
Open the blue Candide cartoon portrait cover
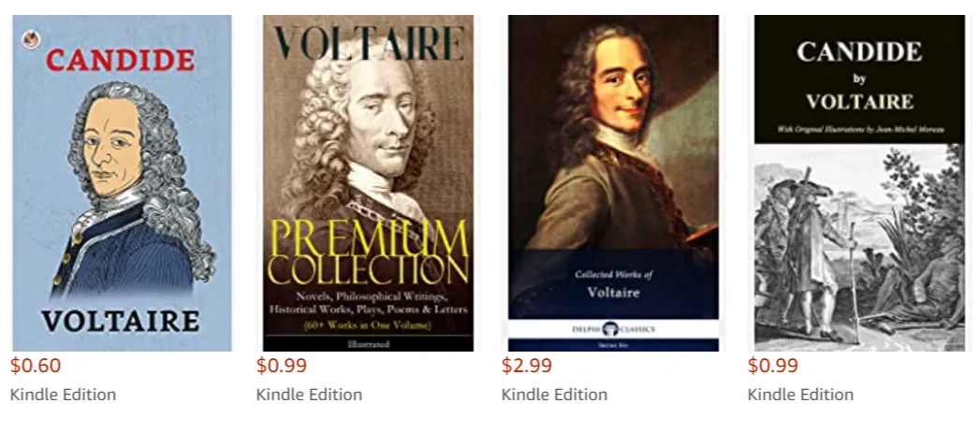(123, 183)
